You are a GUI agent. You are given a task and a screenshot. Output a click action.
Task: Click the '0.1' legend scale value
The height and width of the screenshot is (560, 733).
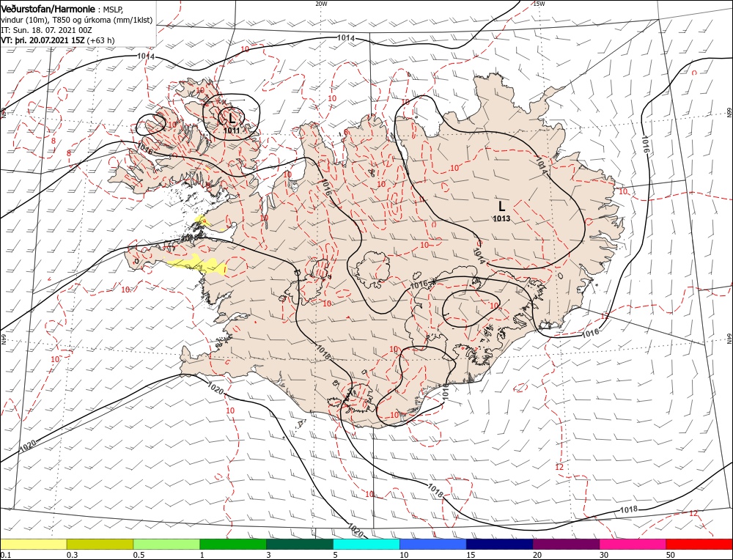[x=6, y=555]
